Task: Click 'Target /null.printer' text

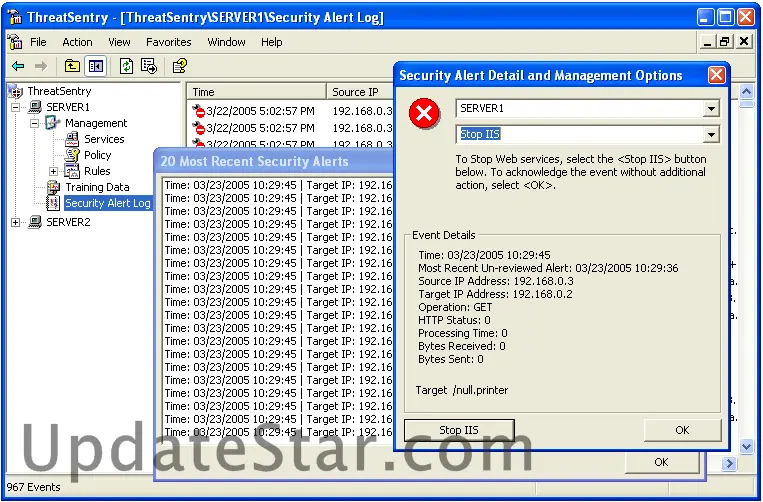Action: pos(462,390)
